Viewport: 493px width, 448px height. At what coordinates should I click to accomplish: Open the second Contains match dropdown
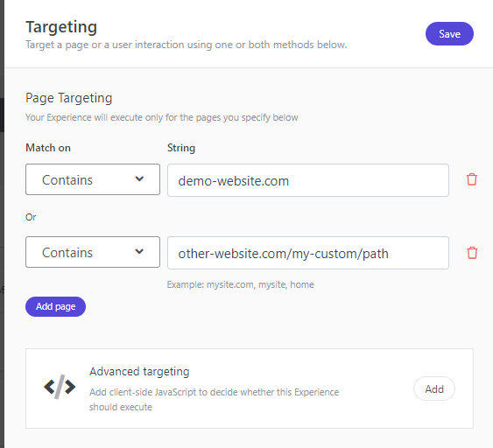93,252
